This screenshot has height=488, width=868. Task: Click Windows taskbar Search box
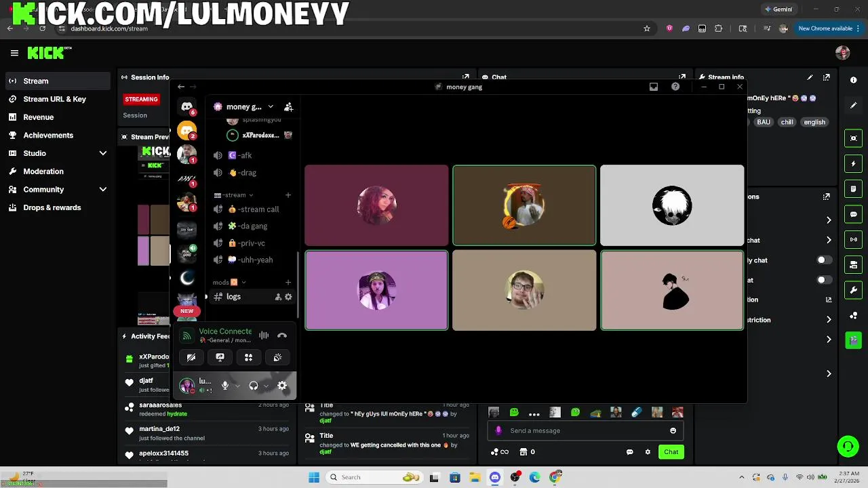(x=374, y=477)
